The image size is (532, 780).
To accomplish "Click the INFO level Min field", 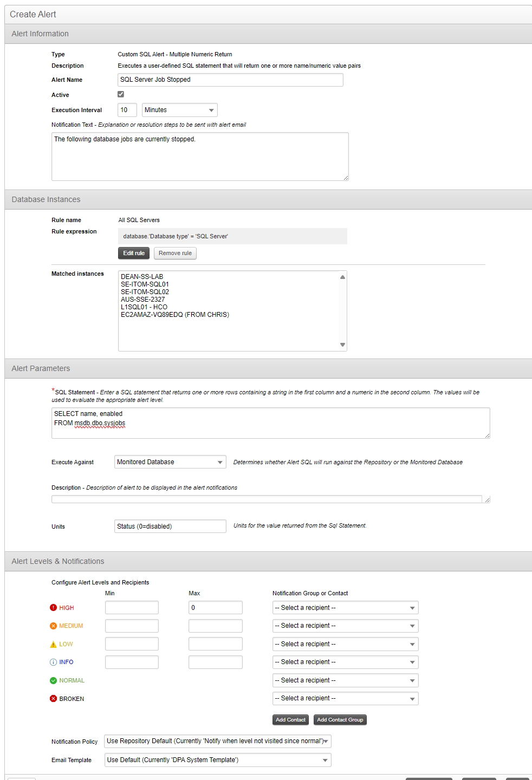I will coord(132,662).
